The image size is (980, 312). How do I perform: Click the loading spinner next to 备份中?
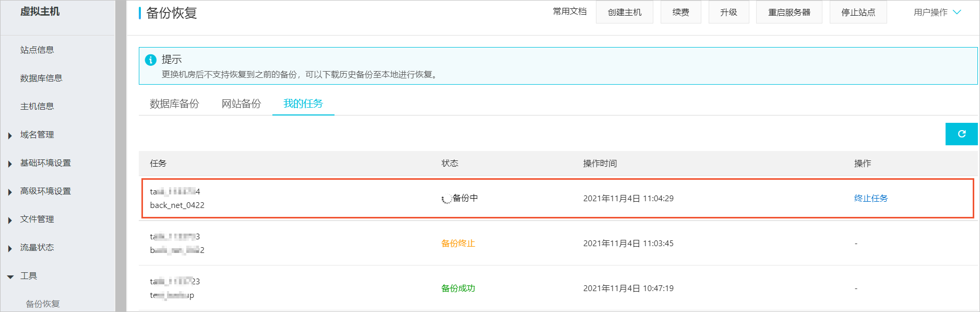pyautogui.click(x=446, y=199)
